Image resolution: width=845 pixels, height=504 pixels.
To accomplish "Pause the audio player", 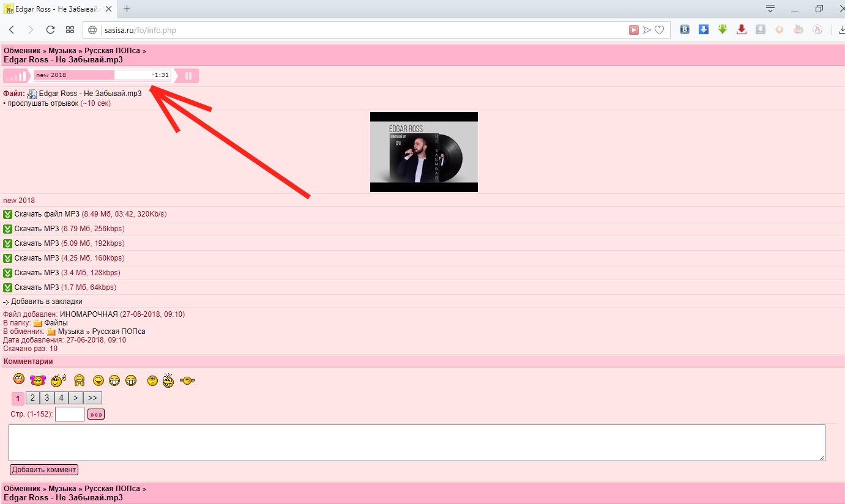I will click(188, 76).
